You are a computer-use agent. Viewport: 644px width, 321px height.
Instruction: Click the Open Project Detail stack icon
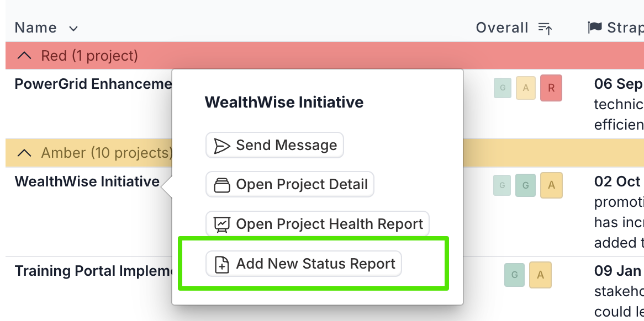[222, 185]
